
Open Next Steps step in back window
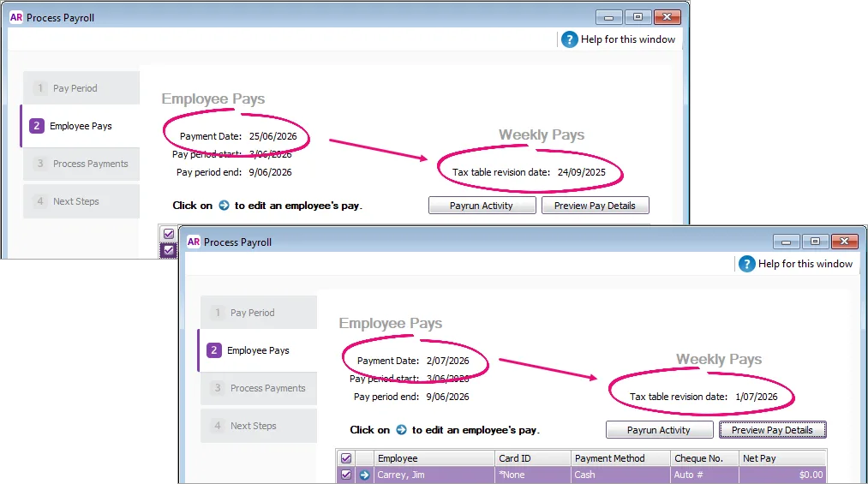tap(81, 201)
